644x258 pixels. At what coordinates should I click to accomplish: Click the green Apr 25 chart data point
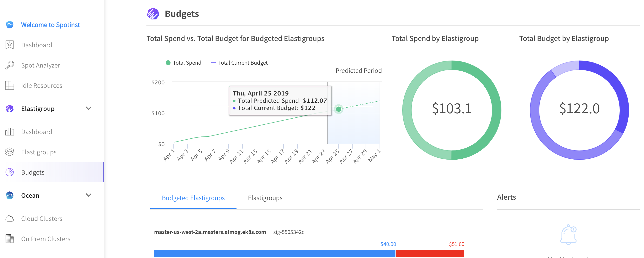(x=339, y=109)
